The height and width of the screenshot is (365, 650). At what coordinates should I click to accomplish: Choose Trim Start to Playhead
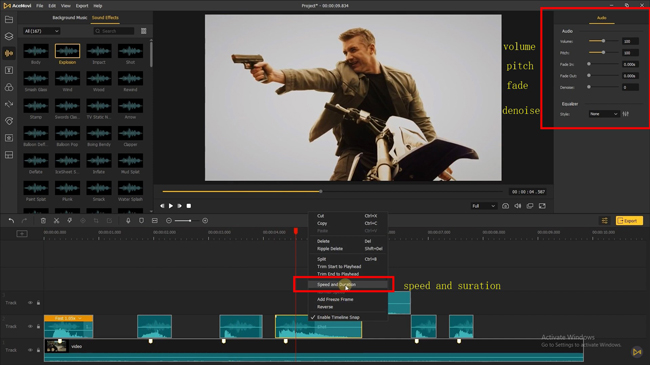click(x=347, y=267)
